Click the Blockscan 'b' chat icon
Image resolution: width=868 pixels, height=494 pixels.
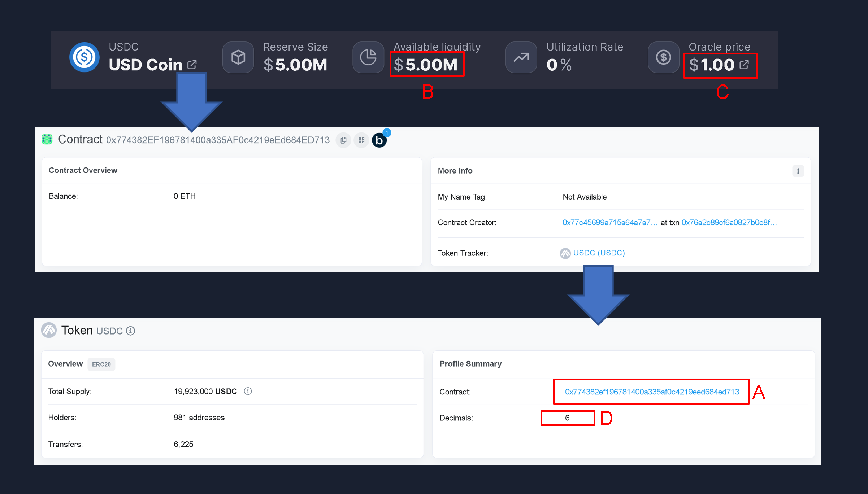click(x=379, y=140)
